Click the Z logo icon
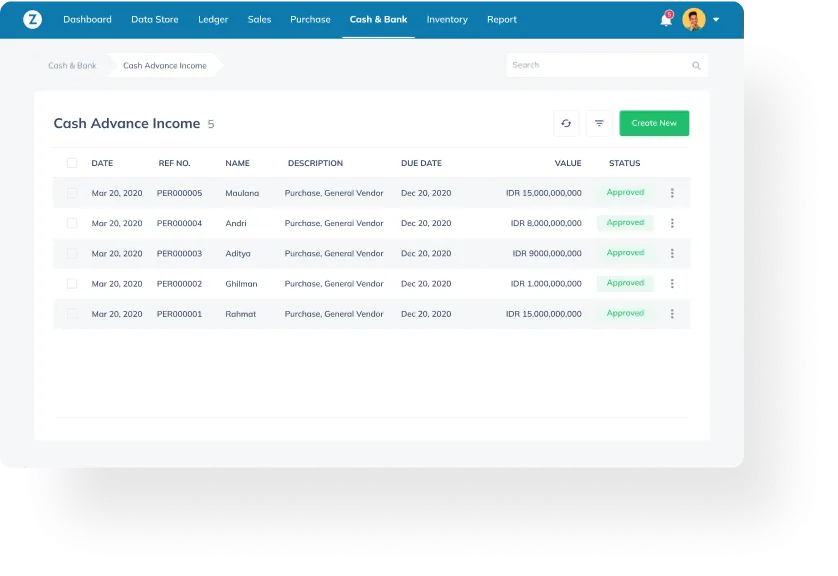 coord(33,20)
